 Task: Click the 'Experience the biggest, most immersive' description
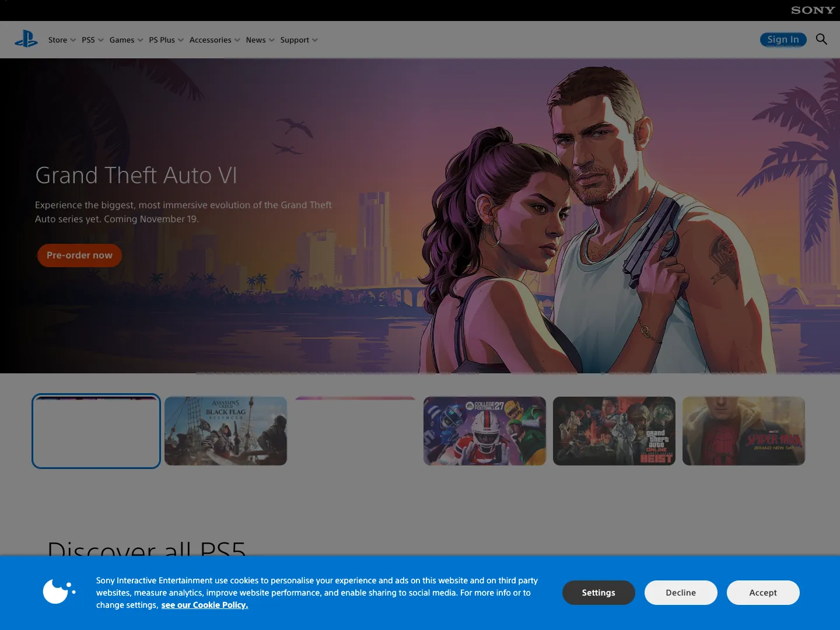pos(183,212)
